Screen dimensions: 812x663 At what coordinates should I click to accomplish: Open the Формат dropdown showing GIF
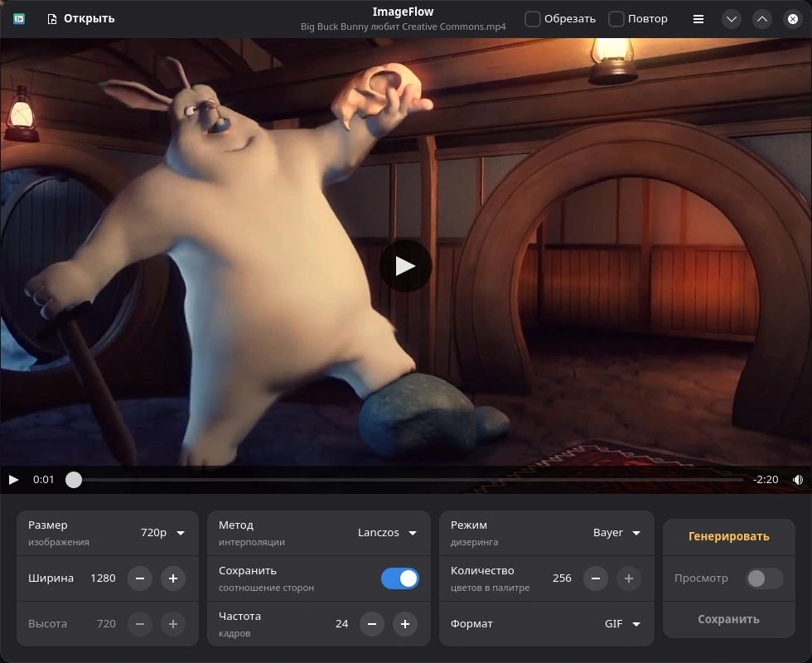point(623,624)
